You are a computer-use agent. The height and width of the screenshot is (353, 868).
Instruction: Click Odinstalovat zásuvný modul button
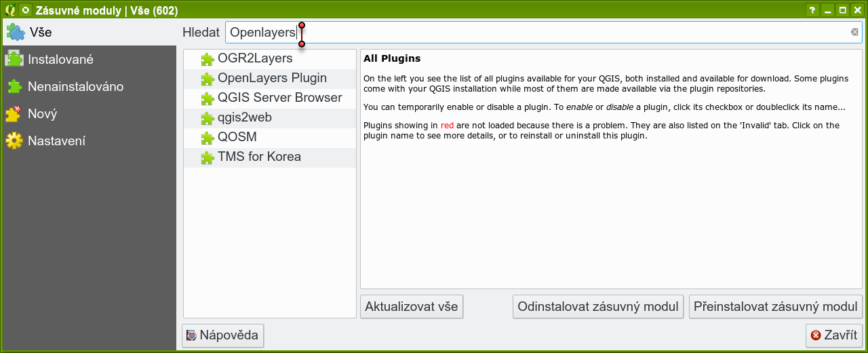(x=598, y=306)
